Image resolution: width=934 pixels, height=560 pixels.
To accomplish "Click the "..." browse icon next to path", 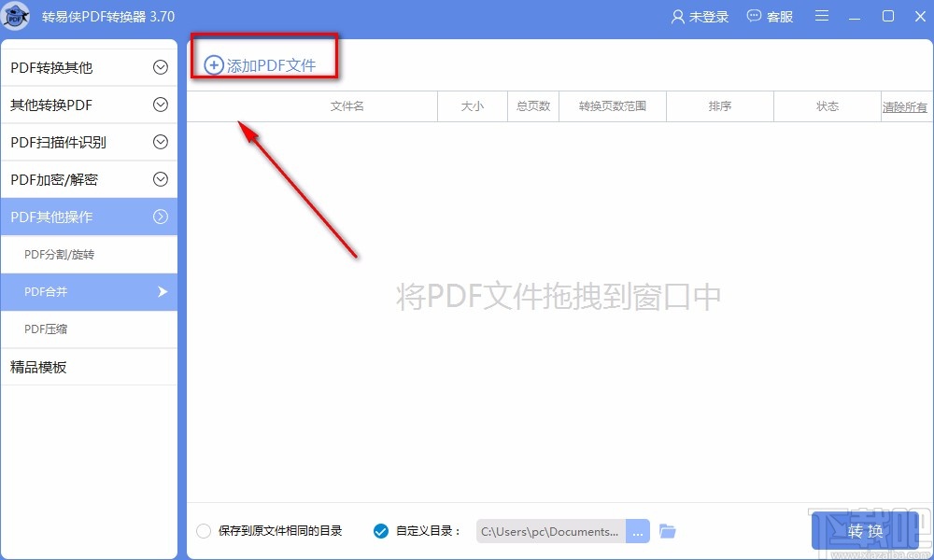I will [x=638, y=530].
